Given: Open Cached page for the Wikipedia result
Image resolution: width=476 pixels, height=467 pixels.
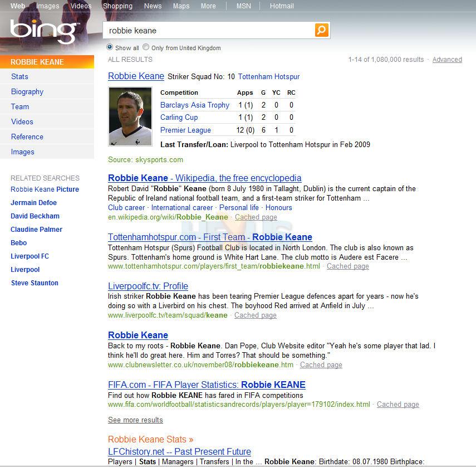Looking at the screenshot, I should pyautogui.click(x=256, y=217).
